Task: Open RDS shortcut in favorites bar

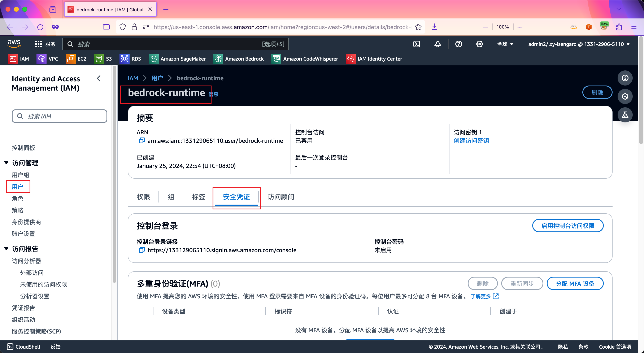Action: coord(130,59)
